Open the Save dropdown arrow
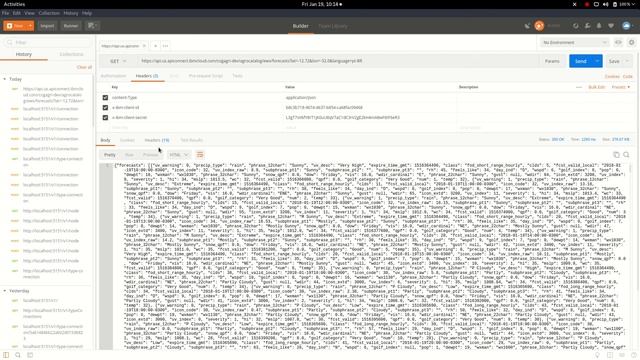The image size is (640, 360). (x=627, y=61)
